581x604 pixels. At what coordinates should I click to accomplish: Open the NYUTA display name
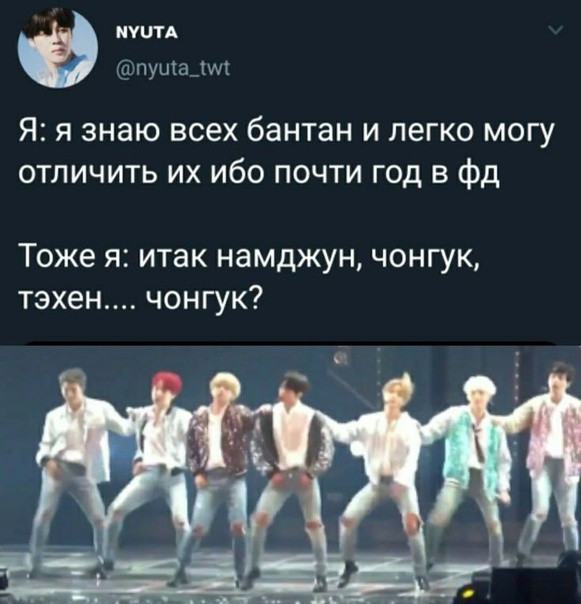pos(147,34)
